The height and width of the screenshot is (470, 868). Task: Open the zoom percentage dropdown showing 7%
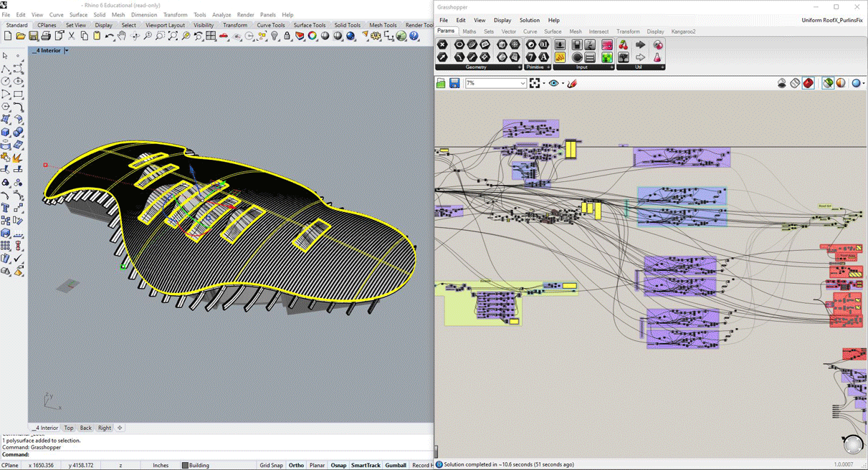[x=523, y=84]
